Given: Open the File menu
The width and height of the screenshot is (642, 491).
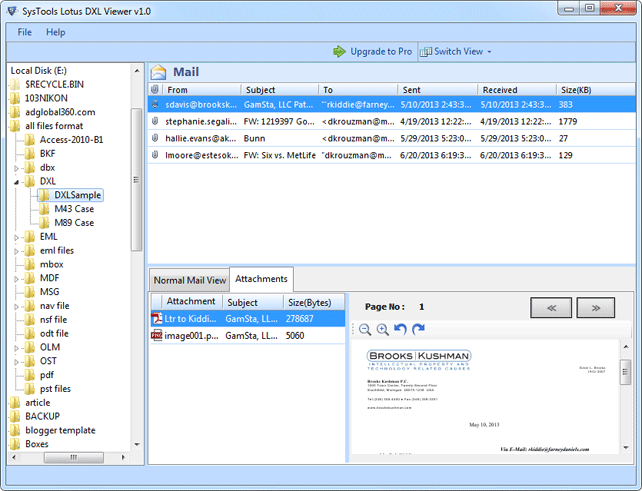Looking at the screenshot, I should (x=24, y=32).
